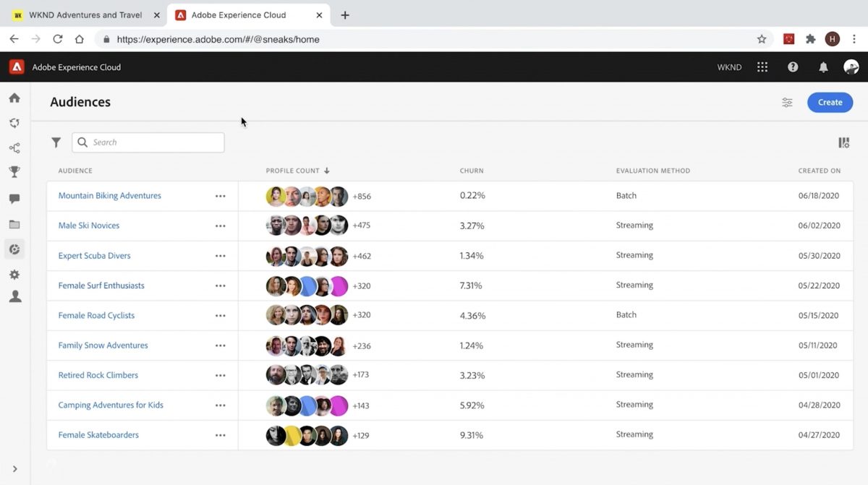Click the filter funnel icon
Image resolution: width=868 pixels, height=485 pixels.
pyautogui.click(x=56, y=142)
